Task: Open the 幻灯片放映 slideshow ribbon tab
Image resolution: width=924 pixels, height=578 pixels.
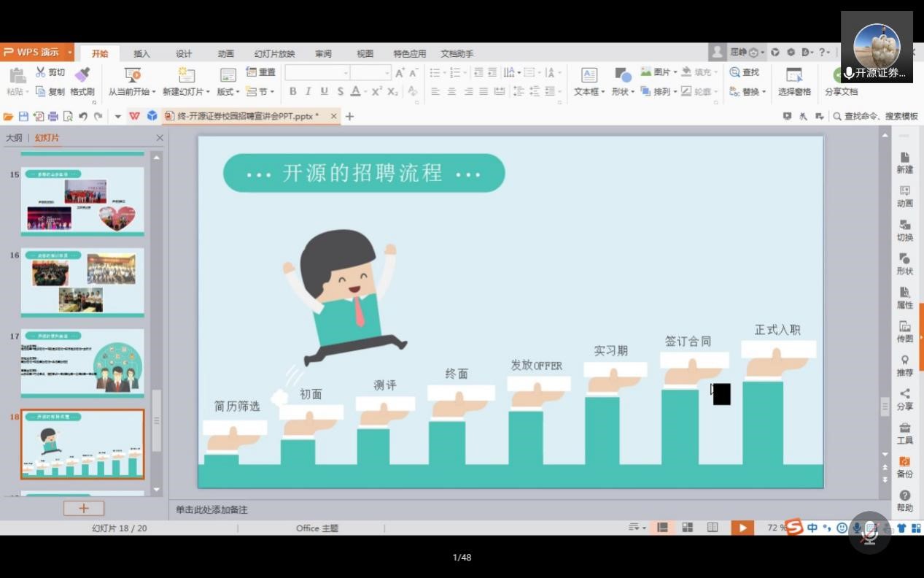Action: [274, 54]
